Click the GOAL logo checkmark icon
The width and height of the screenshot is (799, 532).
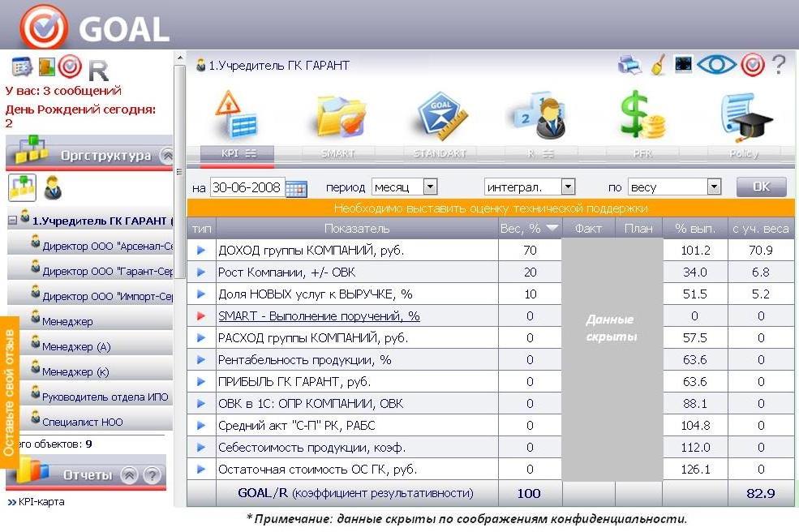tap(43, 27)
